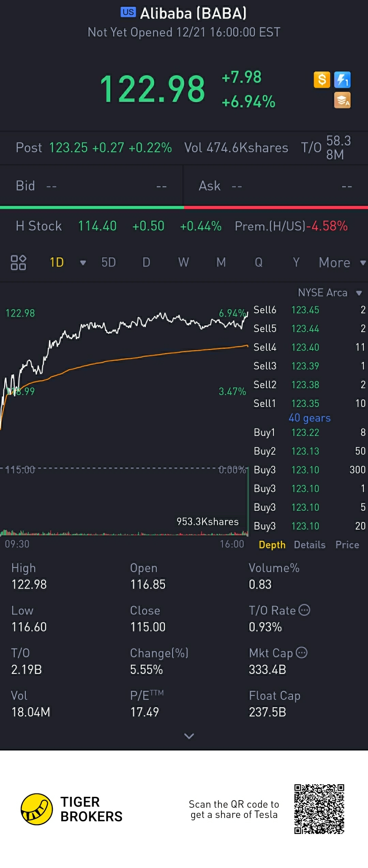Tap the US market flag badge
Viewport: 368px width, 868px height.
(128, 12)
